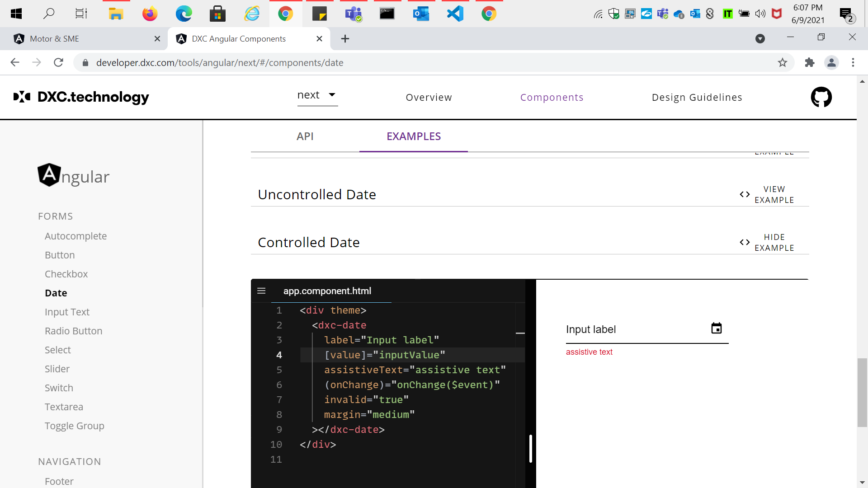Go to the Design Guidelines page
Viewport: 868px width, 488px height.
click(697, 98)
